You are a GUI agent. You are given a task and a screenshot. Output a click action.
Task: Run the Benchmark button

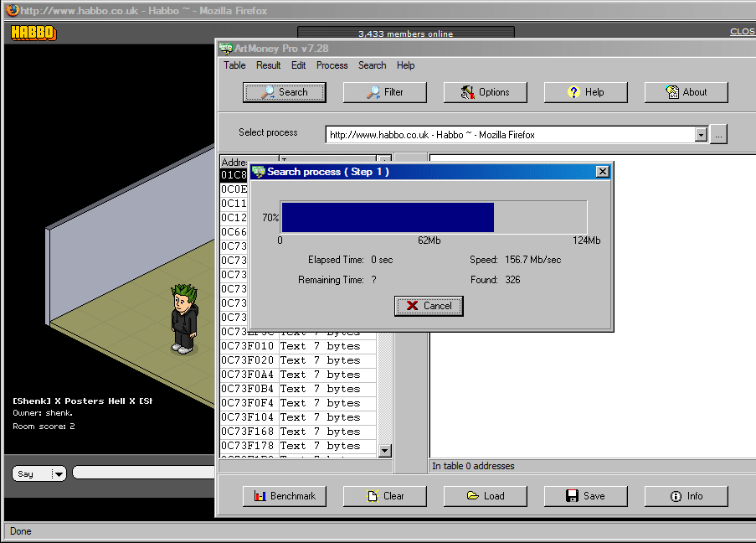pyautogui.click(x=285, y=496)
